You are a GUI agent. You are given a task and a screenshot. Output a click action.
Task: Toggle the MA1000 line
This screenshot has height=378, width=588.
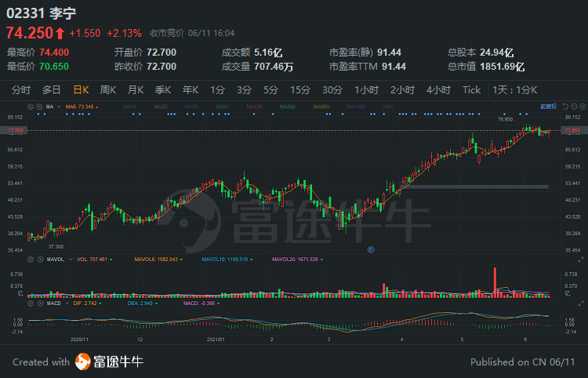pyautogui.click(x=356, y=107)
